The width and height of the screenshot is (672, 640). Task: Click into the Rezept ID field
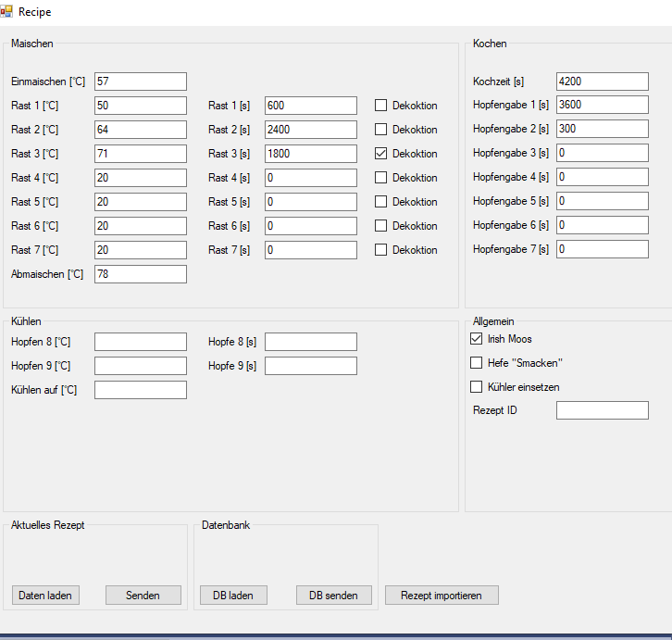click(x=602, y=410)
